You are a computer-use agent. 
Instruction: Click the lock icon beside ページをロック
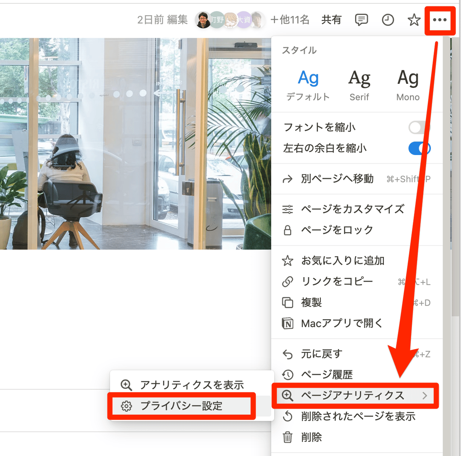click(287, 230)
